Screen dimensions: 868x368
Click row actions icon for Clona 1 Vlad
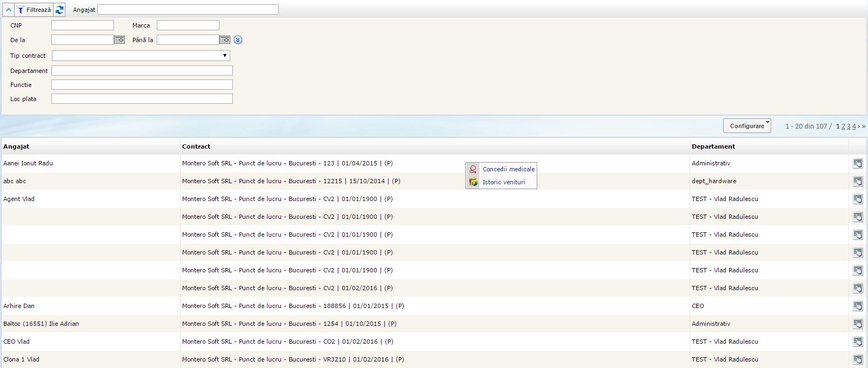tap(857, 360)
